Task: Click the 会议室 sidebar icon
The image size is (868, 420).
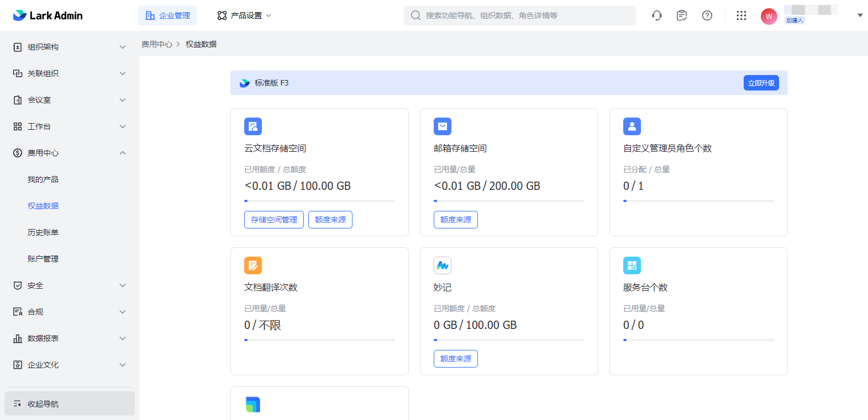Action: 18,100
